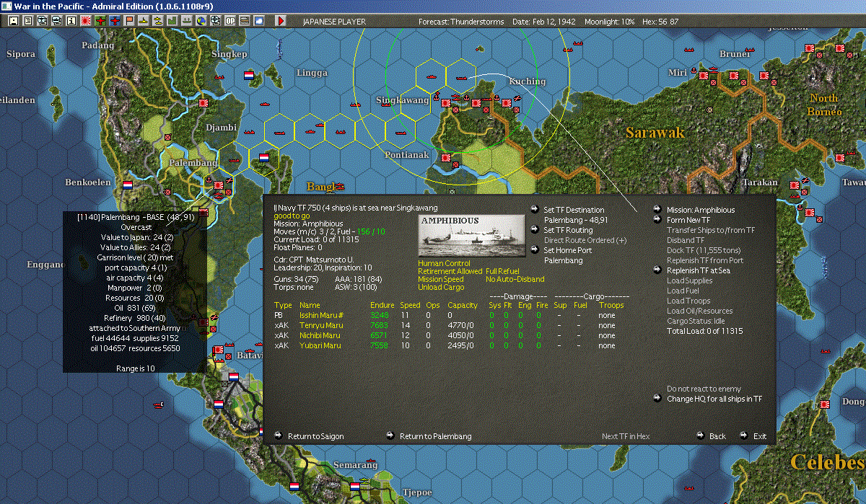Click the red plane on blue icon
The image size is (866, 504).
[114, 21]
